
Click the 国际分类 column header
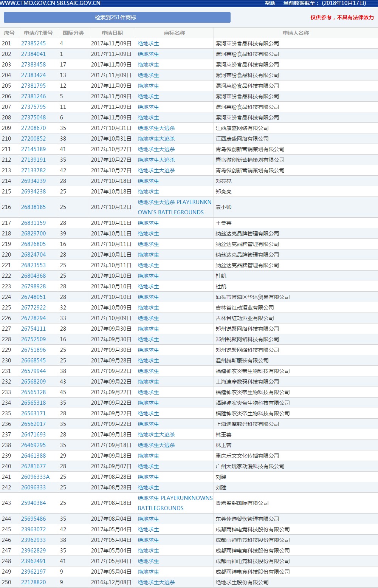(x=73, y=33)
